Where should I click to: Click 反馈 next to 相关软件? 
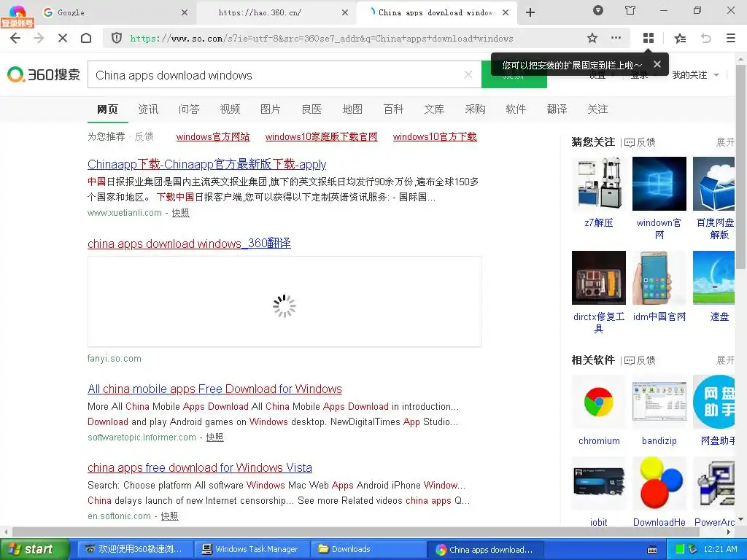[640, 360]
